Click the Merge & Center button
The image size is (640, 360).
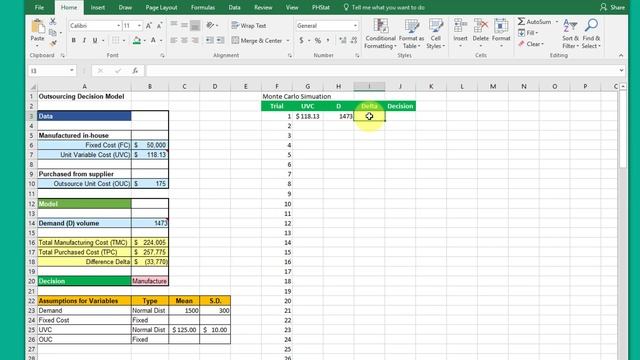(258, 40)
